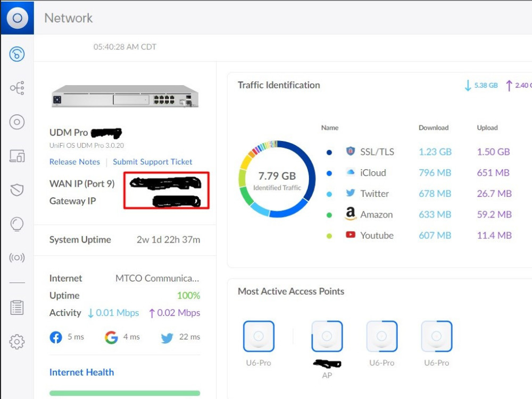The width and height of the screenshot is (532, 399).
Task: Click the UniFi logo at top left
Action: (18, 18)
